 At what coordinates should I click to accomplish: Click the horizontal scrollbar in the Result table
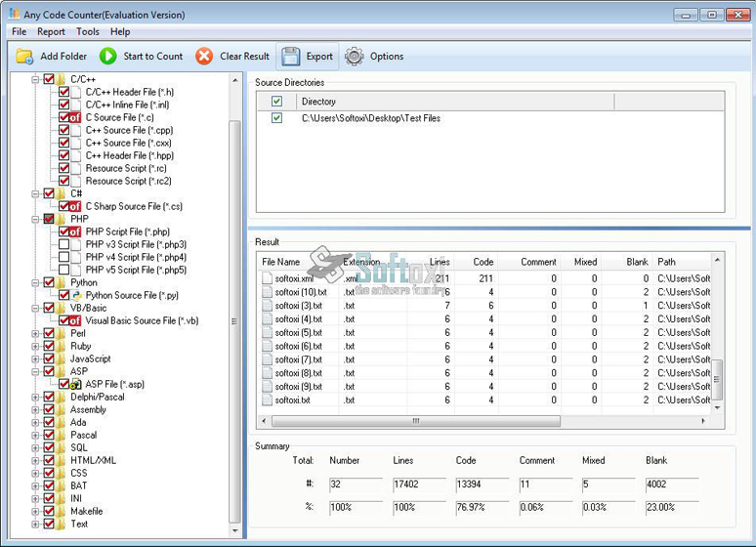coord(415,421)
